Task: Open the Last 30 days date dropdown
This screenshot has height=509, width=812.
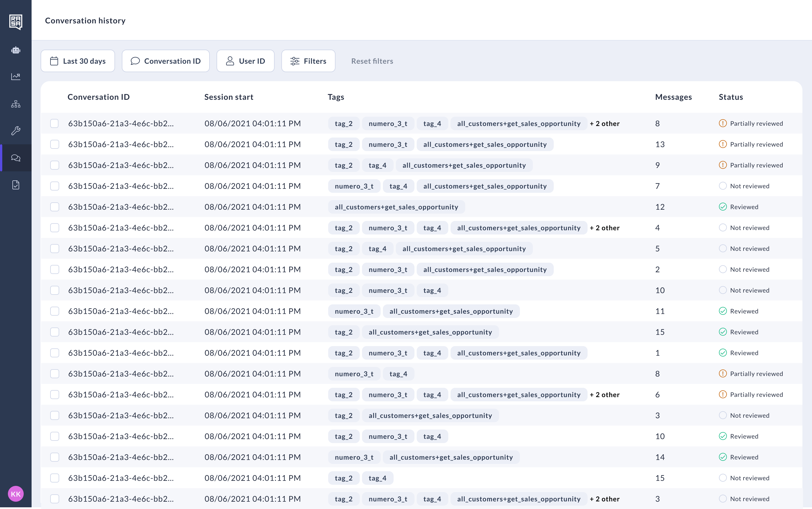Action: pyautogui.click(x=78, y=61)
